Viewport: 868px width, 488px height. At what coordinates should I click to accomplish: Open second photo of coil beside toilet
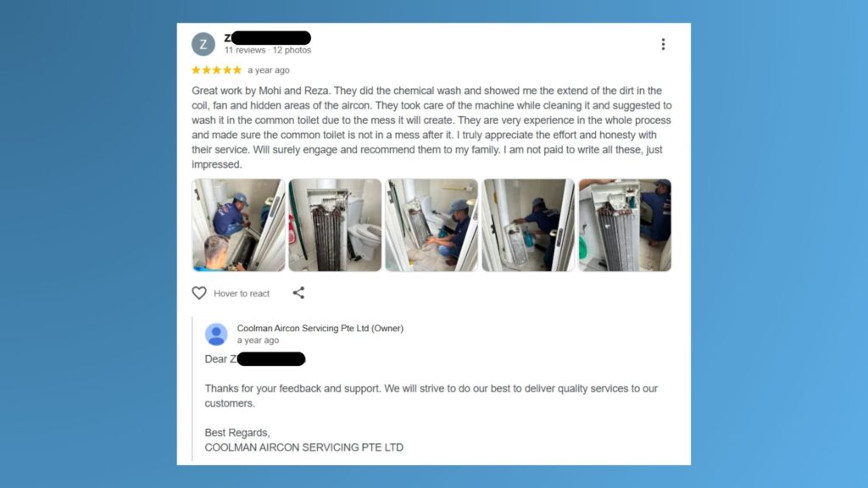(x=335, y=225)
